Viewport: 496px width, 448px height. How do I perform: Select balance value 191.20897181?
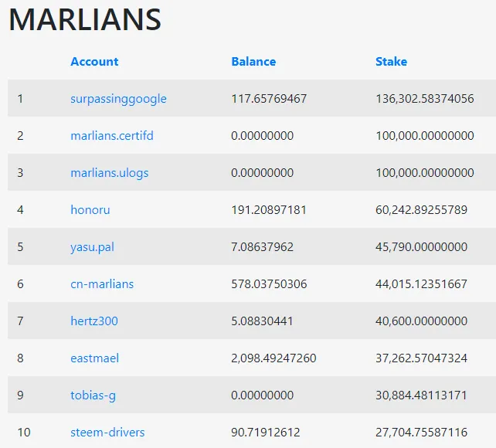click(269, 209)
